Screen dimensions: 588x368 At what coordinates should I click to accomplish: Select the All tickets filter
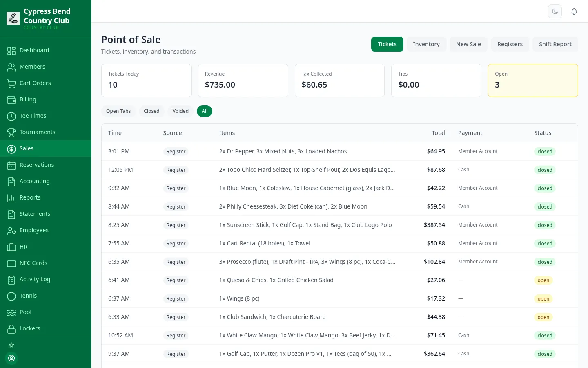[x=205, y=111]
